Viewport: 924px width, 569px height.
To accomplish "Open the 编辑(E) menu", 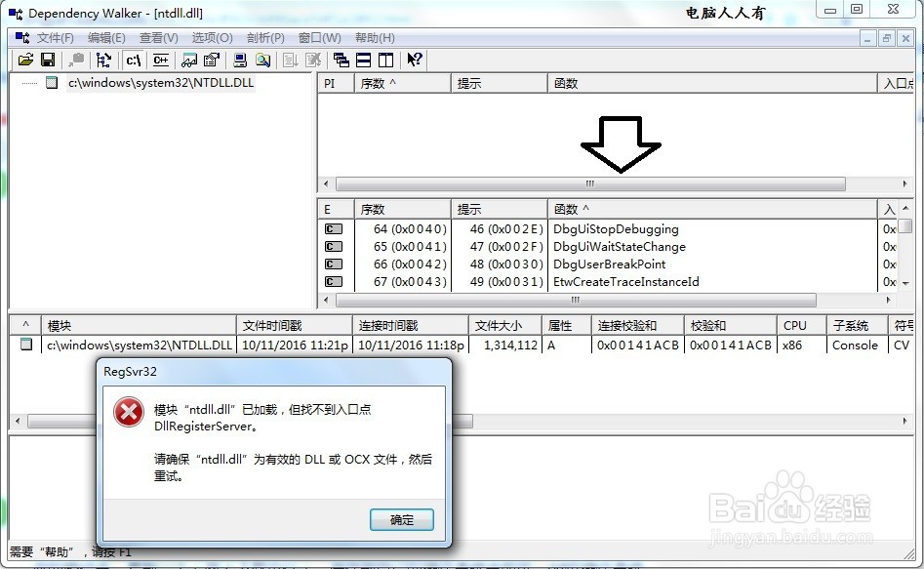I will (x=106, y=38).
